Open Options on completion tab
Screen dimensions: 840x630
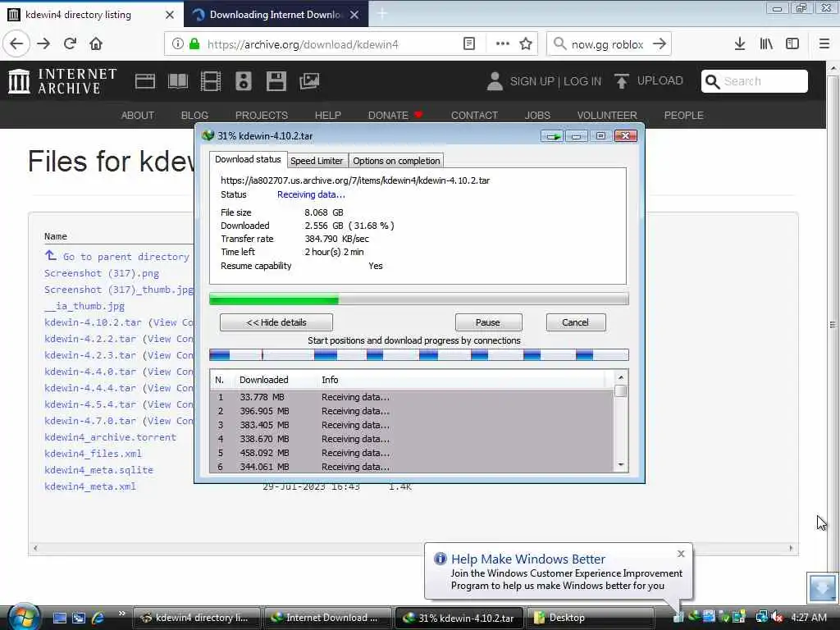[x=396, y=161]
